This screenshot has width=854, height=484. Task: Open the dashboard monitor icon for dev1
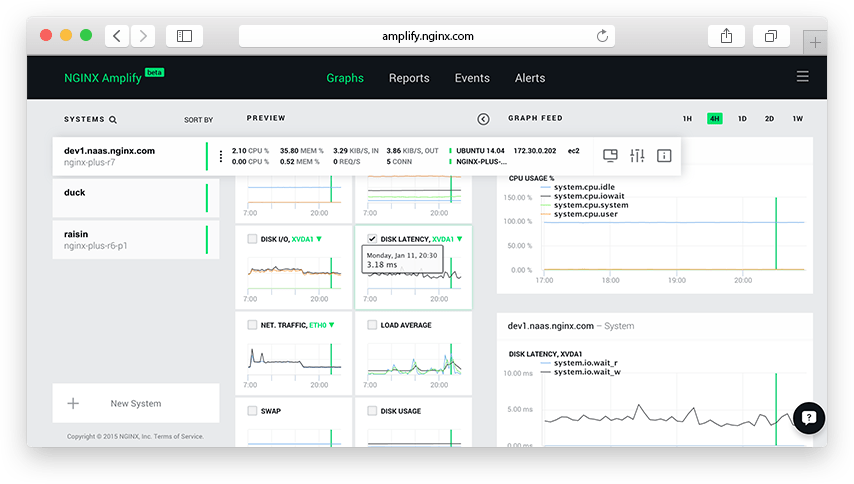pyautogui.click(x=610, y=156)
